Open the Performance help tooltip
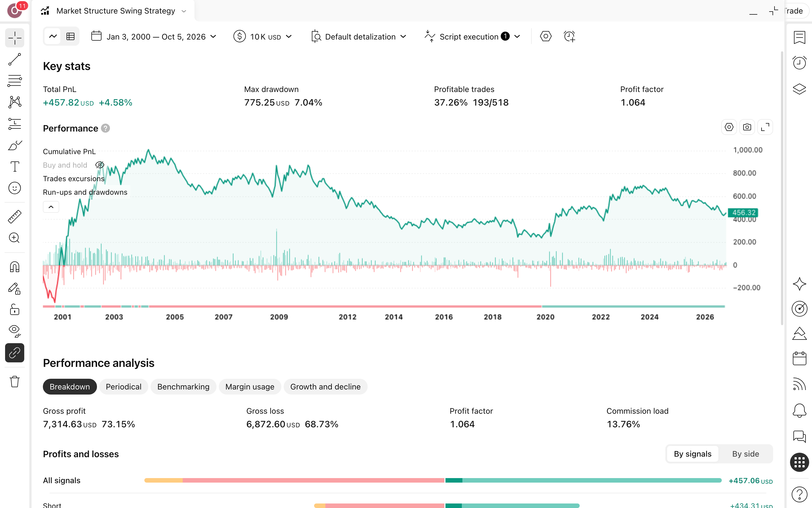 (105, 128)
